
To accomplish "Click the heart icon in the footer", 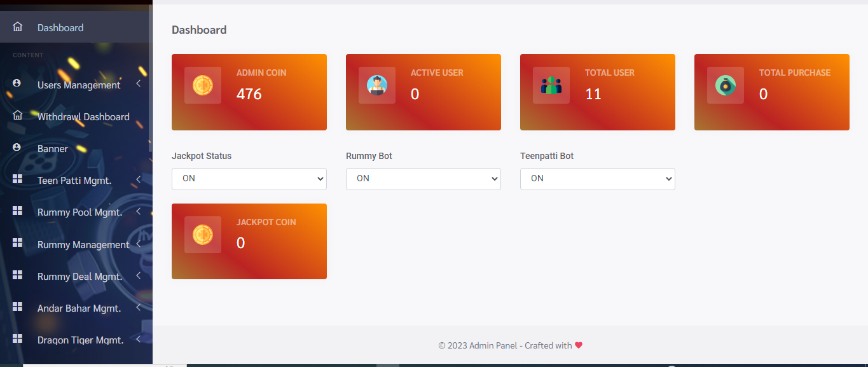I will point(578,345).
